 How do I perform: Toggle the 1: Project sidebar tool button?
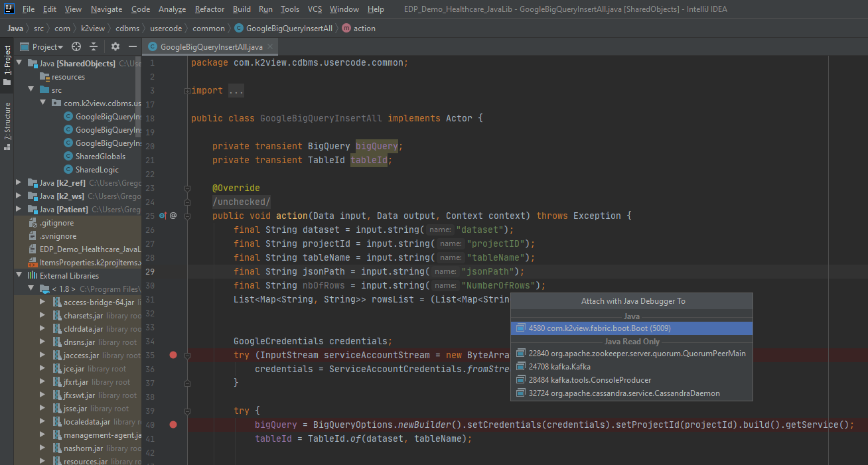click(7, 65)
